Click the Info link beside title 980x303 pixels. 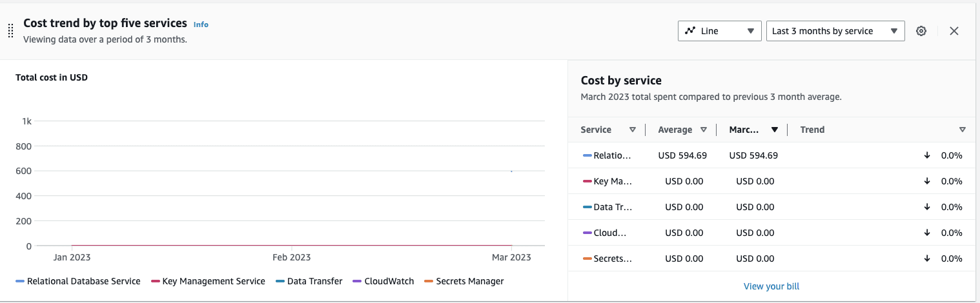(201, 24)
